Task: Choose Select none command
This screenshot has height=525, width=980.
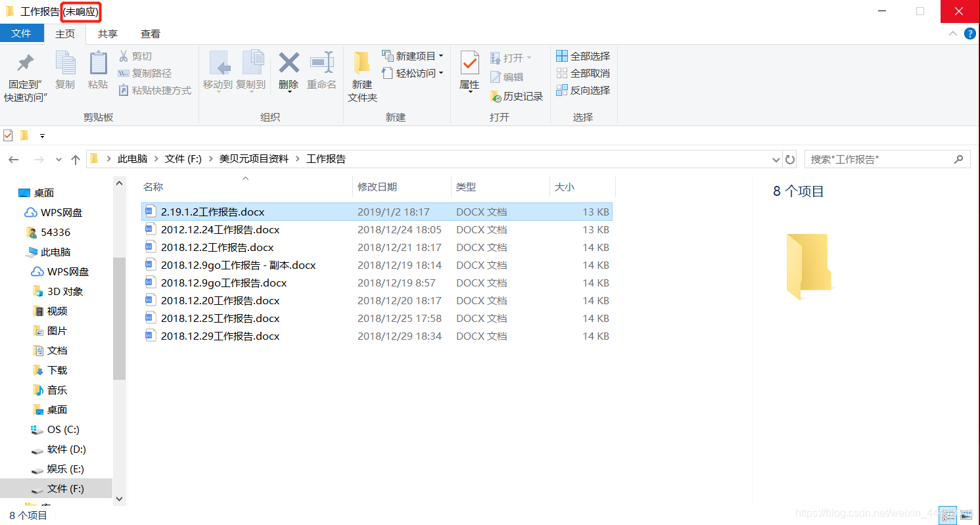Action: point(583,74)
